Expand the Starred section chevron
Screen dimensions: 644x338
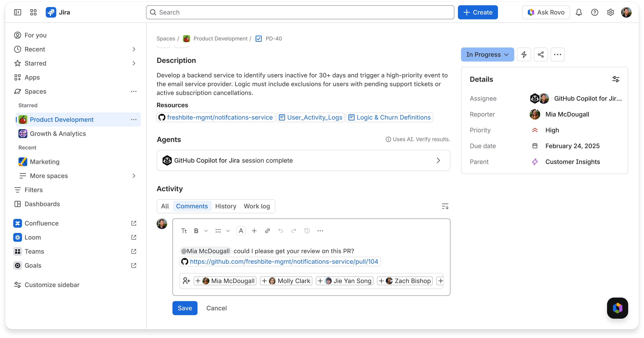coord(134,63)
